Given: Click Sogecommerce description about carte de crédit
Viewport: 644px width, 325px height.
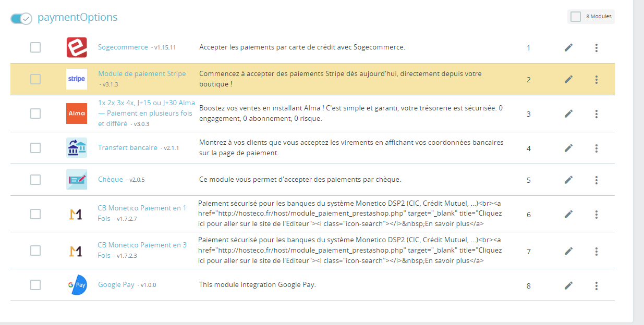Looking at the screenshot, I should point(302,47).
